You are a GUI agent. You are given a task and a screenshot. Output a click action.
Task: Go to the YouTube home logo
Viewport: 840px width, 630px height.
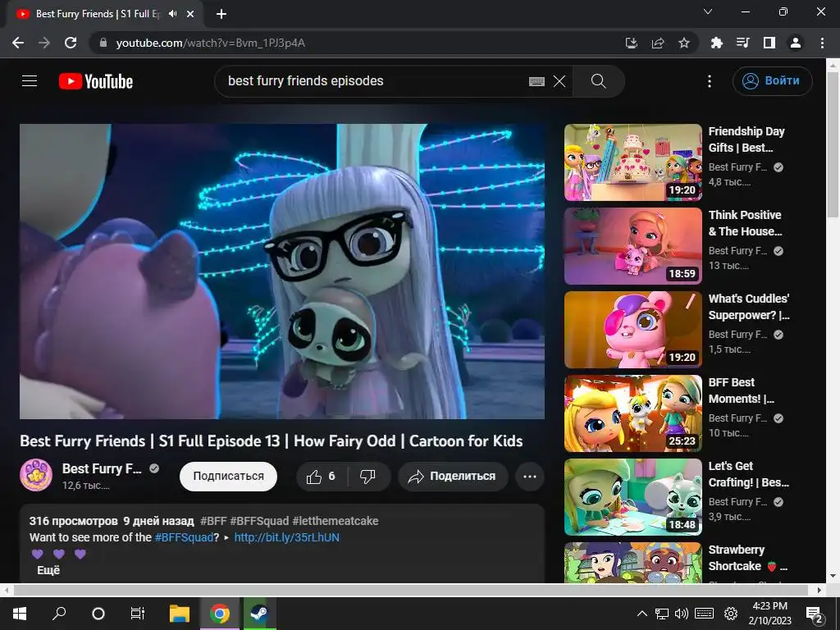tap(96, 81)
